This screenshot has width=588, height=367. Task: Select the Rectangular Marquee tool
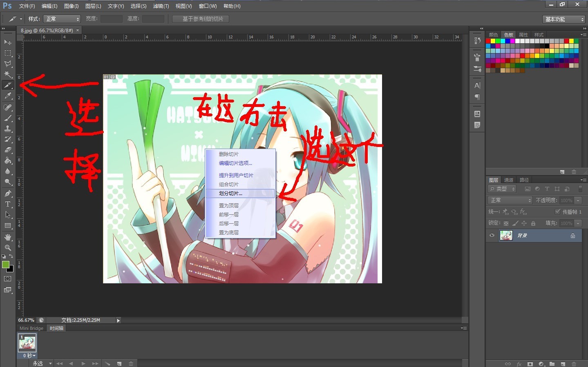point(8,53)
